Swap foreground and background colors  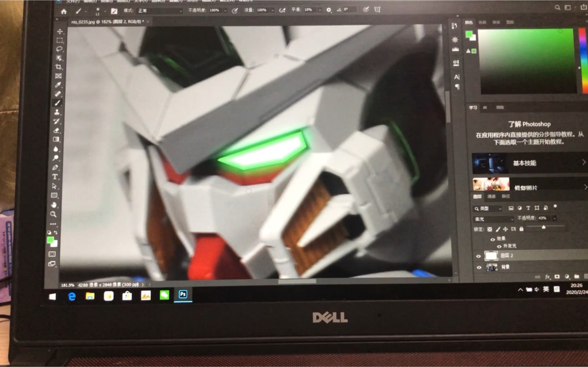coord(55,232)
